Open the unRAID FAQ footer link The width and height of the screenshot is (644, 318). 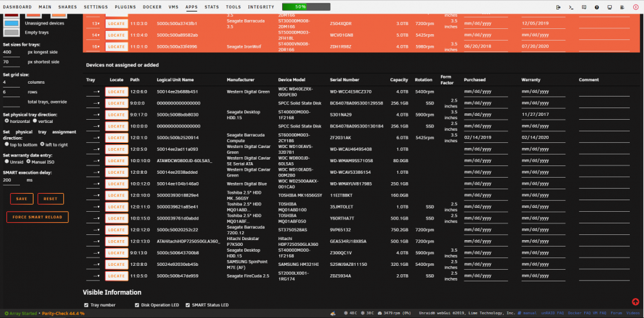coord(552,313)
